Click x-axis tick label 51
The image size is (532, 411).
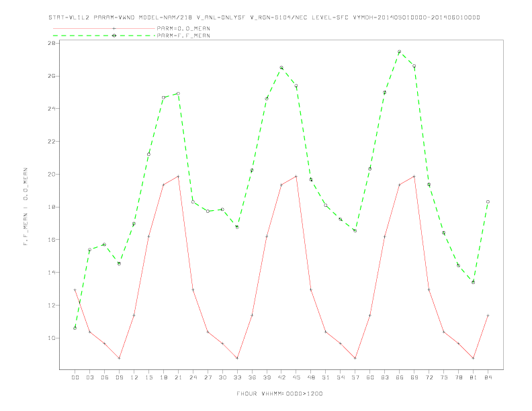(326, 377)
